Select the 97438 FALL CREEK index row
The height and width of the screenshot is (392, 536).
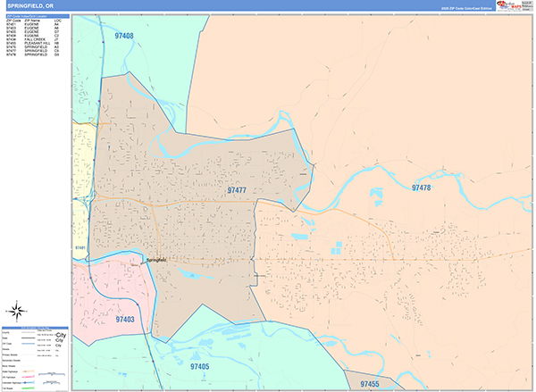coord(33,39)
